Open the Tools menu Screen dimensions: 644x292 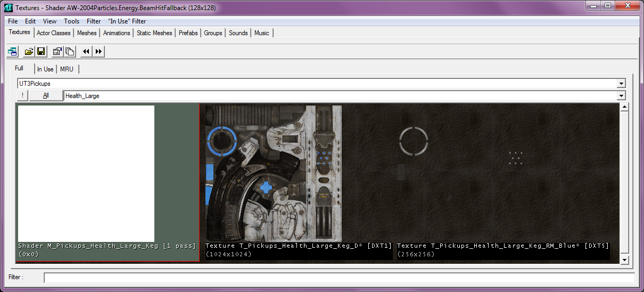pyautogui.click(x=71, y=21)
